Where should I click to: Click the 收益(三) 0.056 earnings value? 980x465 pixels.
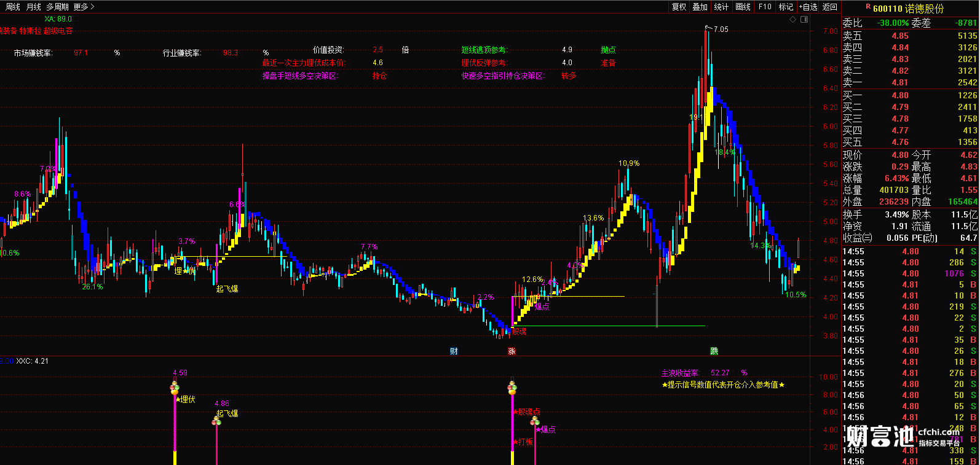click(898, 238)
